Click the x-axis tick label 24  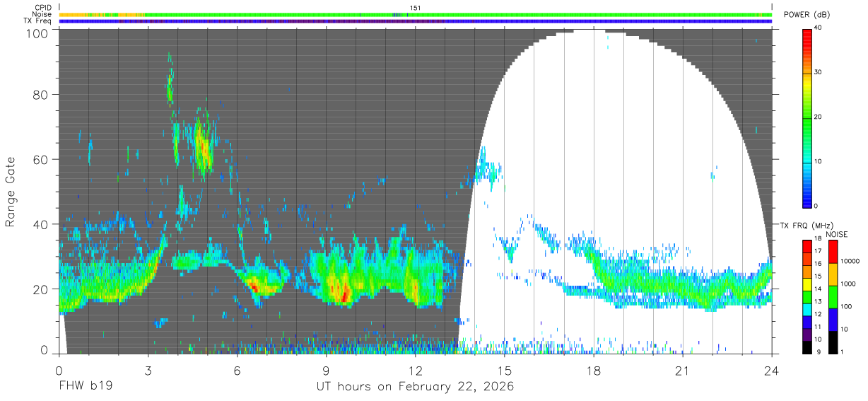[x=772, y=371]
